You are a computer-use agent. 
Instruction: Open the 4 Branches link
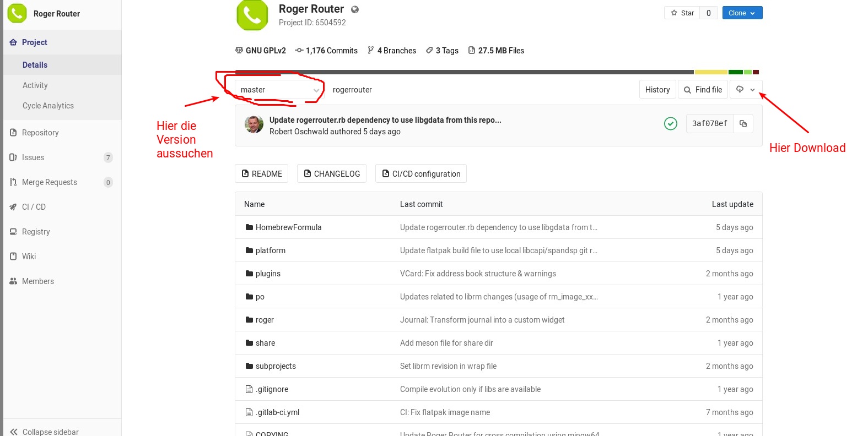392,51
